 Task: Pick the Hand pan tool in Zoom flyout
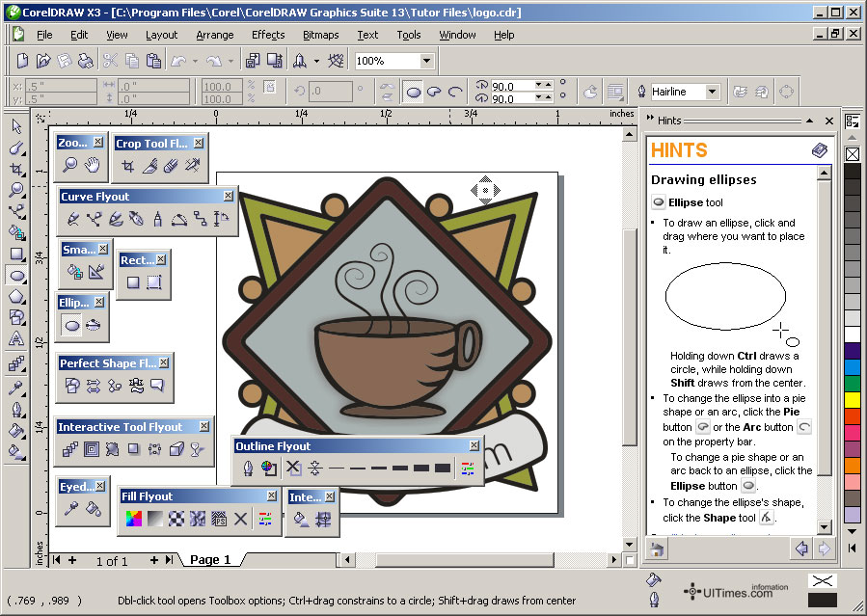pyautogui.click(x=92, y=164)
